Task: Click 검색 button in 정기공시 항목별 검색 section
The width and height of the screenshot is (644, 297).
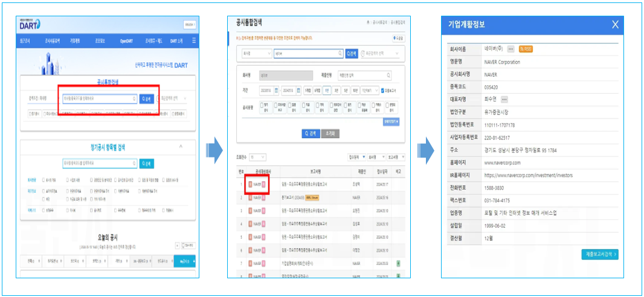Action: (x=147, y=163)
